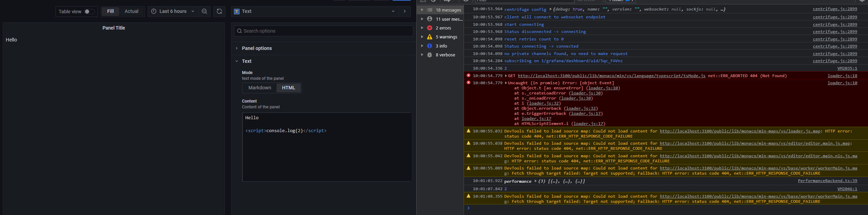Screen dimensions: 868x215
Task: Open centrifuge.js:2899 link on centrifuge config row
Action: pyautogui.click(x=835, y=9)
